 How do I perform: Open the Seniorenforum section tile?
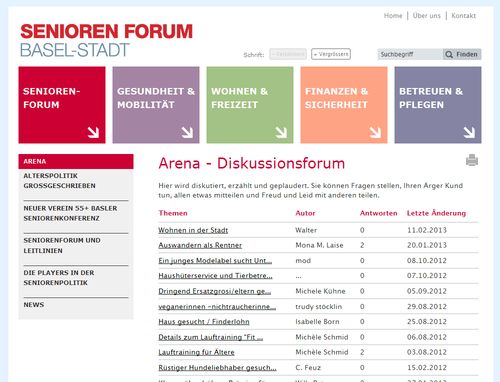(62, 105)
